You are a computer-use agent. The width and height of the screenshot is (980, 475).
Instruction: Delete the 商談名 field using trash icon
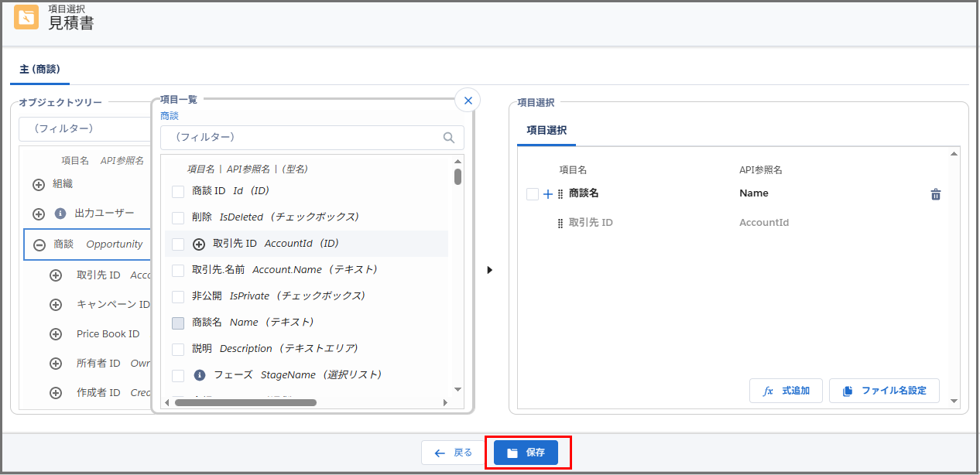tap(936, 193)
